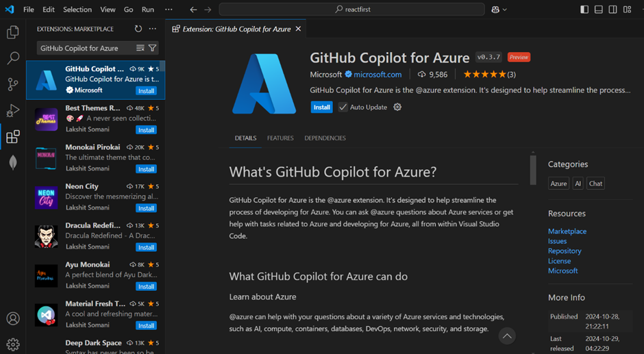The width and height of the screenshot is (644, 354).
Task: Open the Accounts icon
Action: pos(13,318)
